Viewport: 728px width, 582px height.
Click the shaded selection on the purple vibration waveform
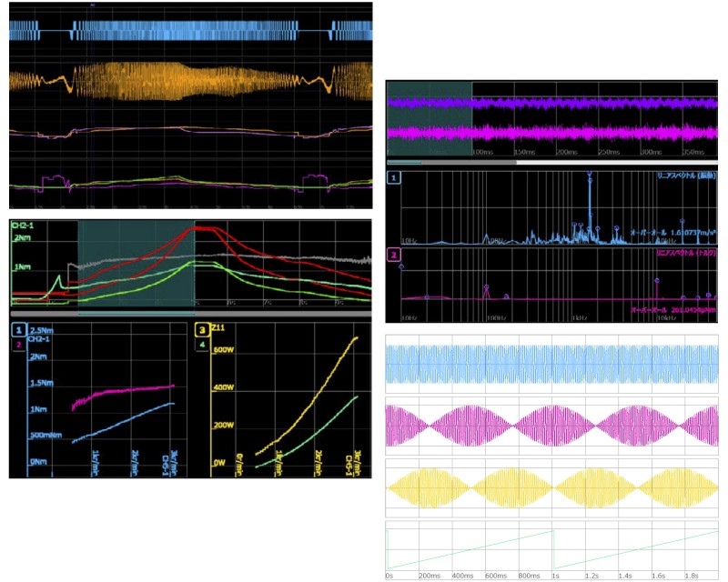pyautogui.click(x=430, y=119)
